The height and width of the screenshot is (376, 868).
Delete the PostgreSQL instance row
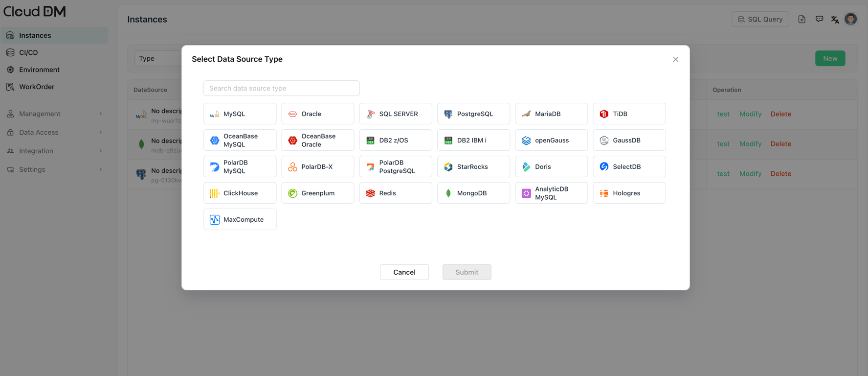click(781, 174)
